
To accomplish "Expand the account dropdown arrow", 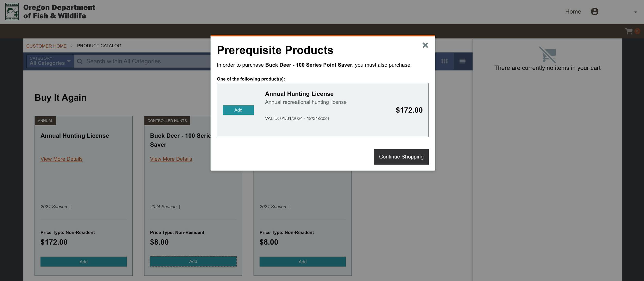I will pos(635,12).
